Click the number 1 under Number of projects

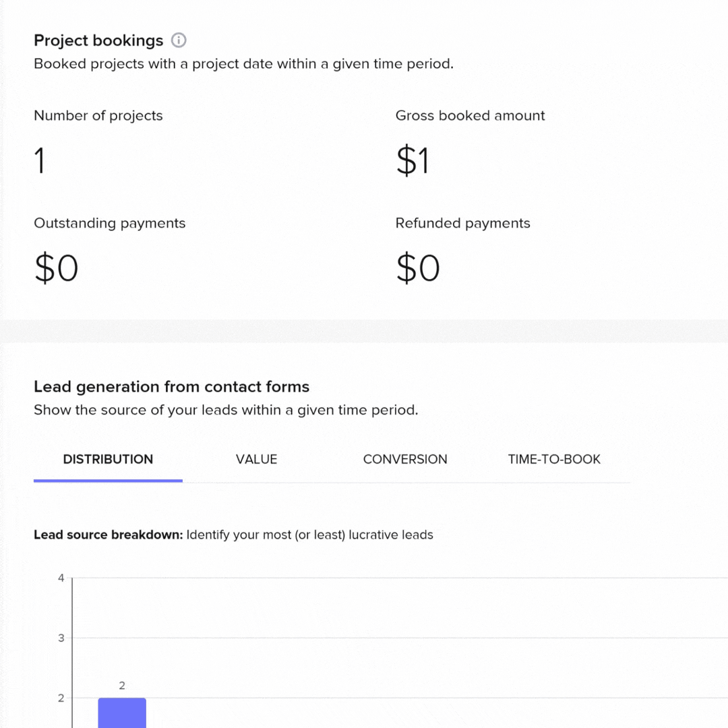coord(40,160)
